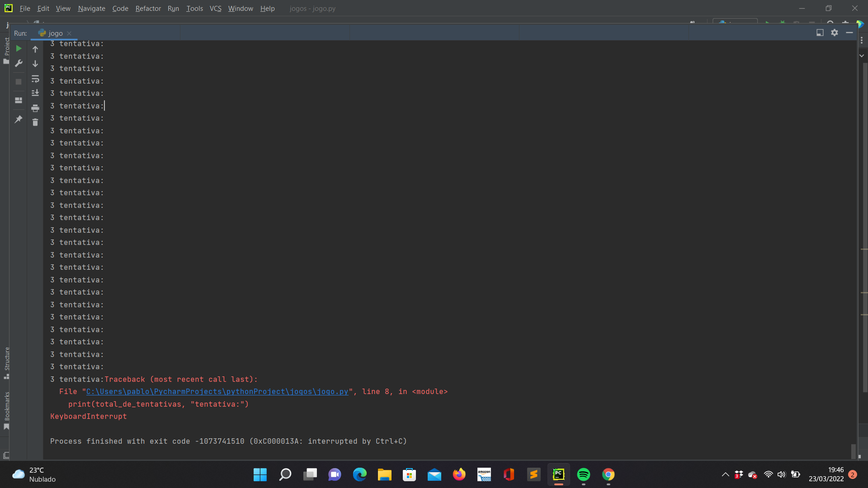Open the Code menu
The height and width of the screenshot is (488, 868).
[120, 8]
